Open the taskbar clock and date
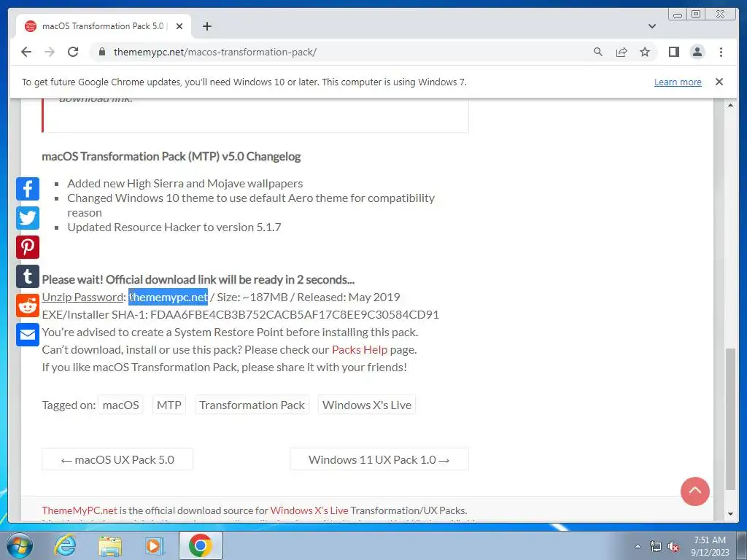747x560 pixels. point(710,546)
